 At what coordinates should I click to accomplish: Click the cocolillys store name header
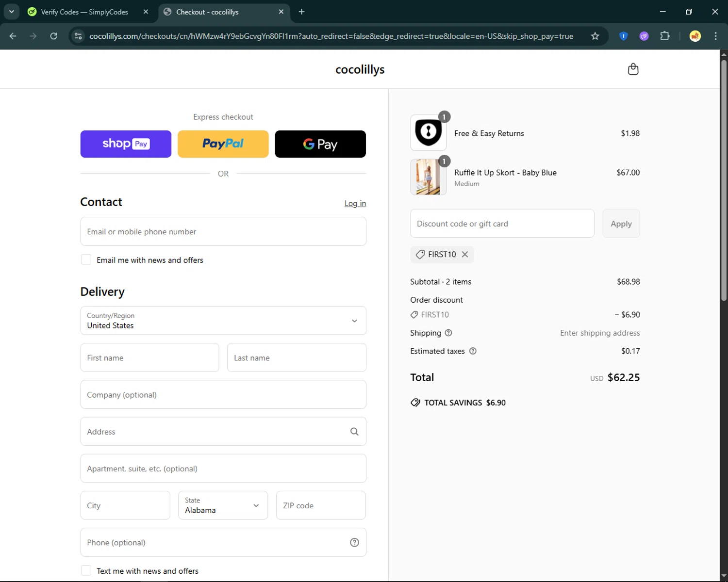(x=360, y=69)
